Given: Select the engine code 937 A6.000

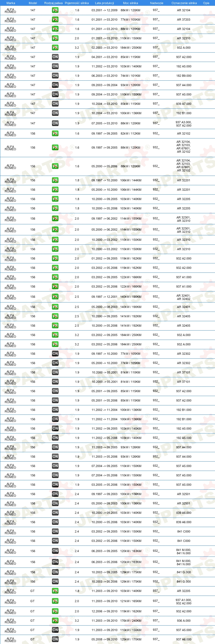Looking at the screenshot, I should 184,639.
